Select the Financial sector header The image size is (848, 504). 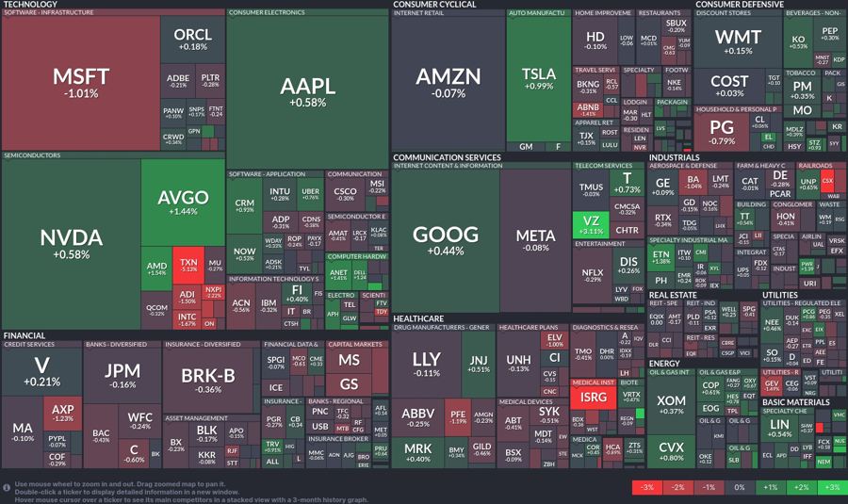(24, 335)
